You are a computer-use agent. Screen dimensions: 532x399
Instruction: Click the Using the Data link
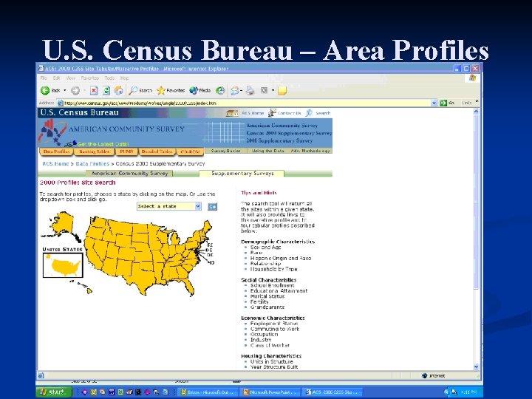tap(267, 151)
